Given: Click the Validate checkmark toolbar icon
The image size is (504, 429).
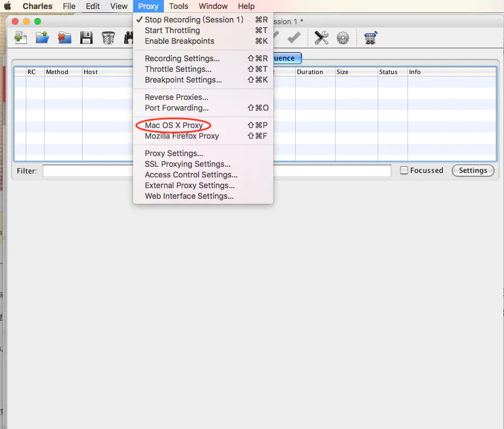Looking at the screenshot, I should pos(294,38).
